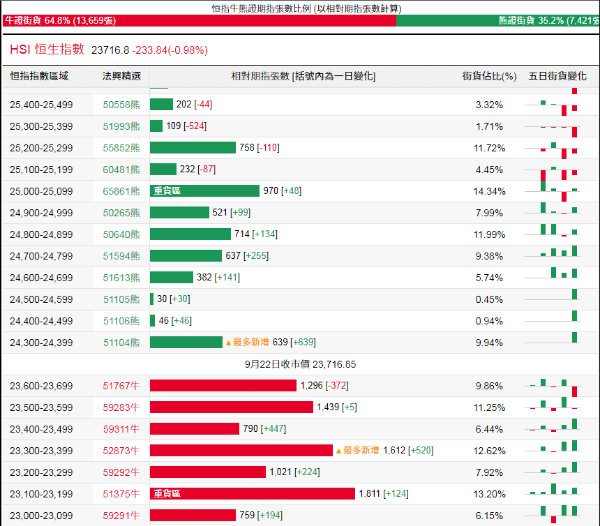The height and width of the screenshot is (526, 600).
Task: Select bull warrant code 59311牛
Action: coord(121,429)
